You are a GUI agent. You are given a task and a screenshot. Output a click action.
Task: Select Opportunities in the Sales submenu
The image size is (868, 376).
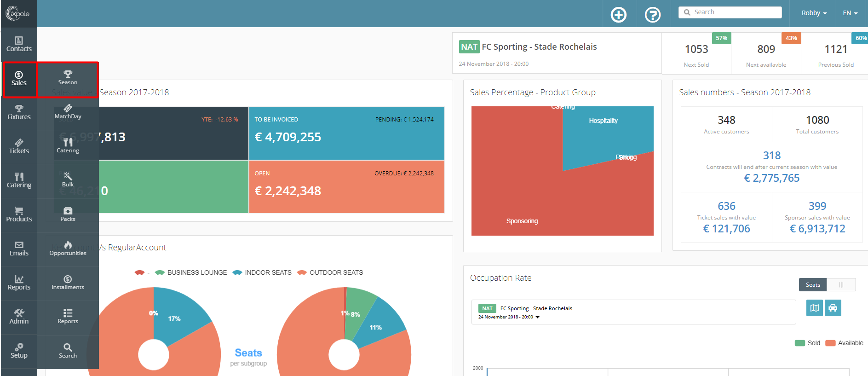coord(68,249)
